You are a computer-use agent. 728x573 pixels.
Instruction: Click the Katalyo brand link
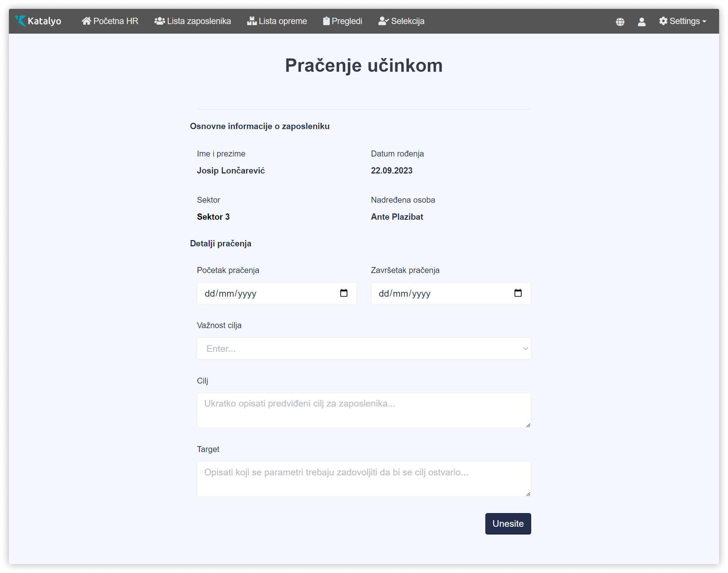point(44,21)
